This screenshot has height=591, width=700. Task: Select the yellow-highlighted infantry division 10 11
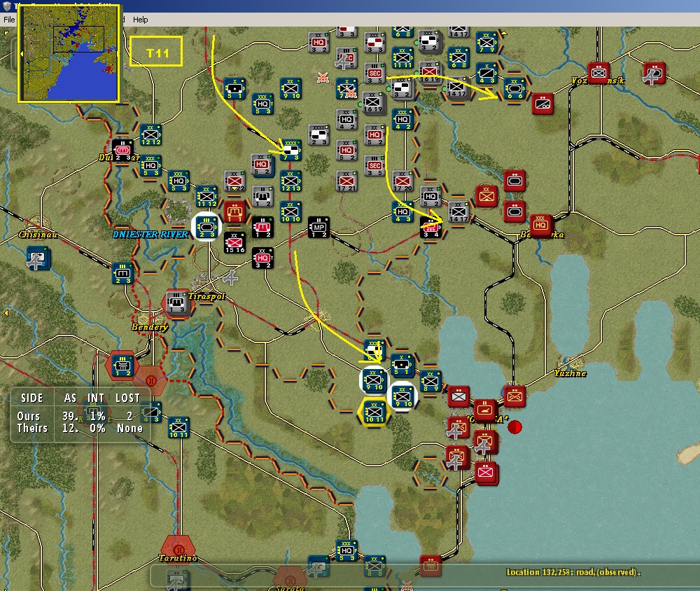[x=374, y=412]
